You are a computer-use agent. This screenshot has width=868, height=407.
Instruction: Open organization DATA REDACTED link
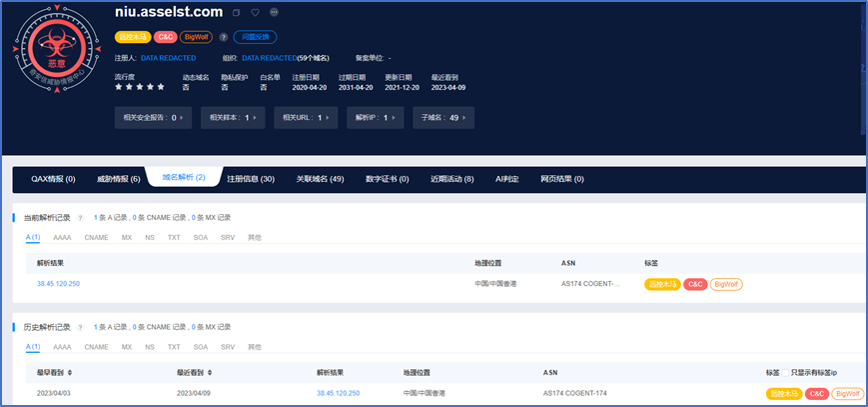269,58
